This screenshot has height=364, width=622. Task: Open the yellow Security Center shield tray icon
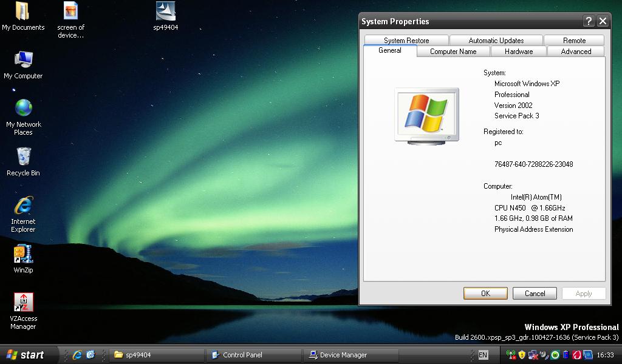[522, 355]
